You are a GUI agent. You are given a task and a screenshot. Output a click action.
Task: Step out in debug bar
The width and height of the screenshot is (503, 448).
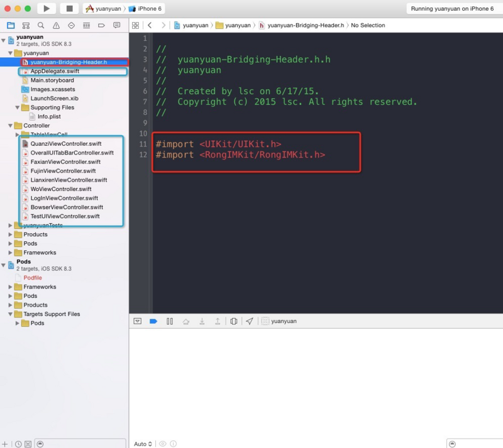click(x=218, y=321)
